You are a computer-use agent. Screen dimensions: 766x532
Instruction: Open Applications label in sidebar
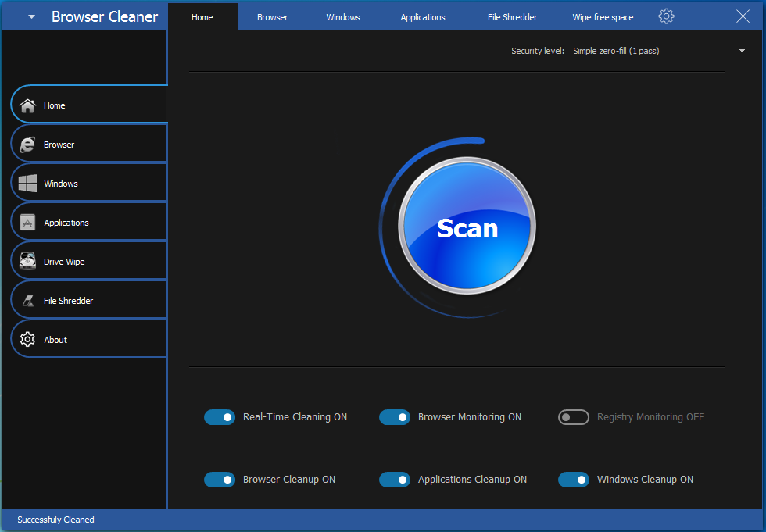click(66, 223)
